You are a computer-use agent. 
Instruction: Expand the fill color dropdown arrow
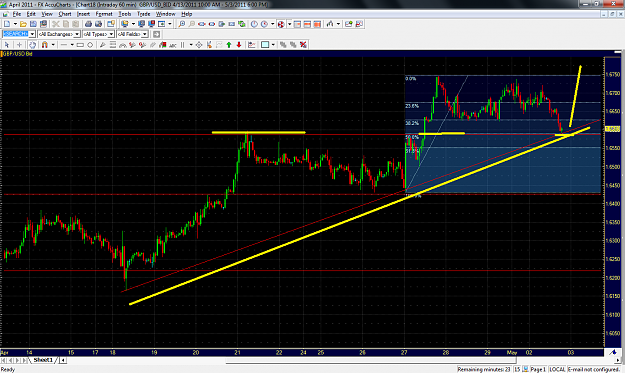click(273, 45)
